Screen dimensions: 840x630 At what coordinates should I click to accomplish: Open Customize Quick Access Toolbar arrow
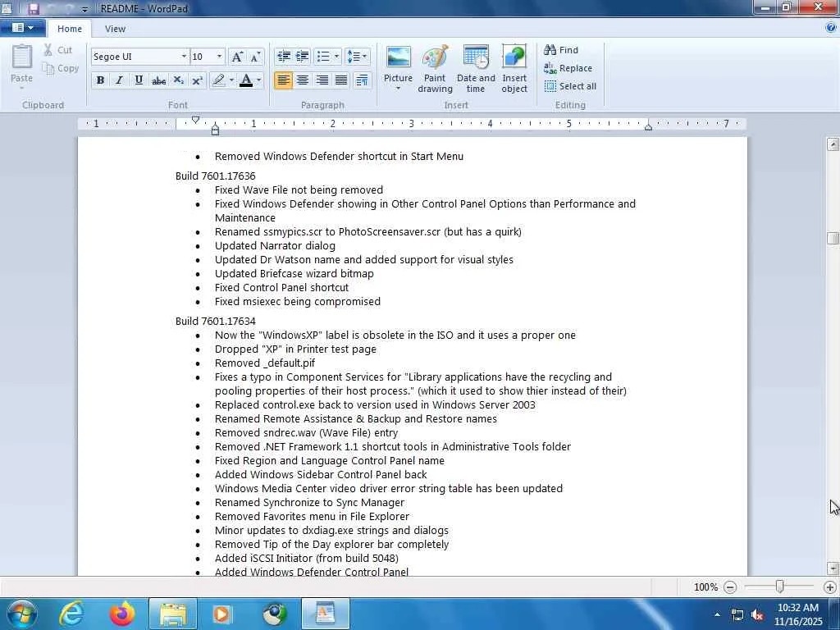84,9
